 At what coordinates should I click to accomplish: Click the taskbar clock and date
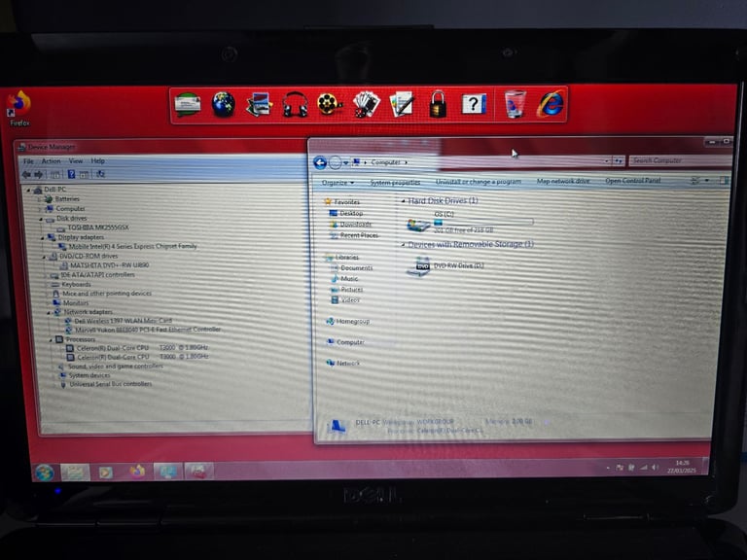(682, 467)
